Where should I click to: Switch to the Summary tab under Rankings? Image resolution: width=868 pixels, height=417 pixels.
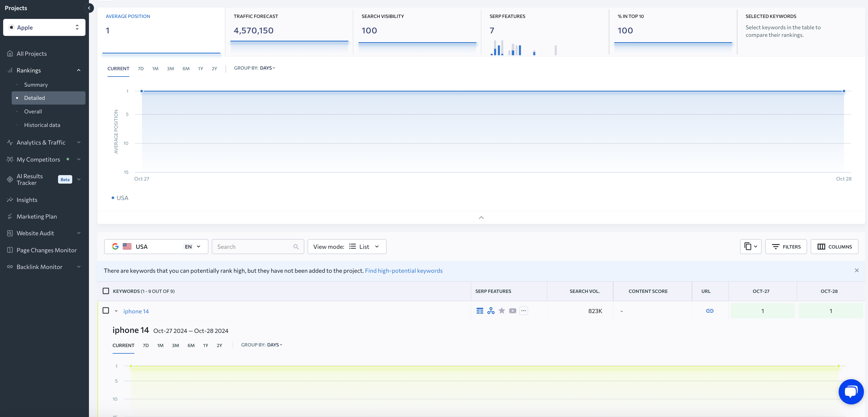click(36, 85)
